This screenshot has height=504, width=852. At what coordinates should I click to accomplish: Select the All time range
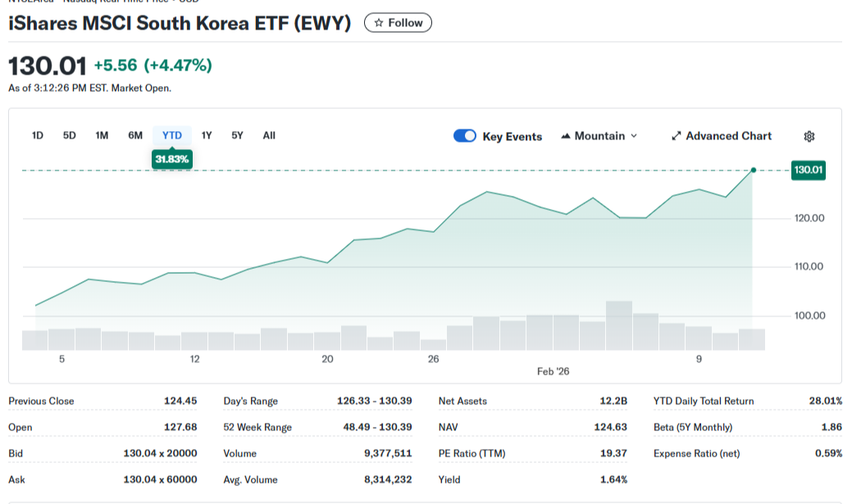pos(269,135)
